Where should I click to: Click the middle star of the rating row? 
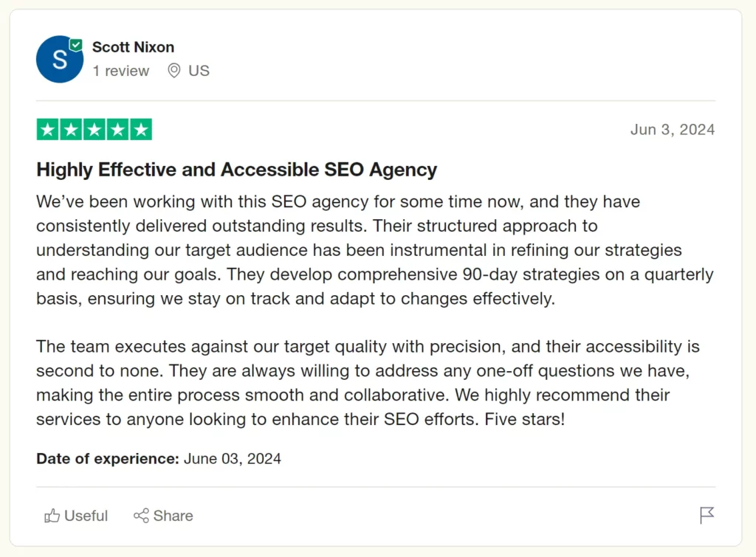94,129
